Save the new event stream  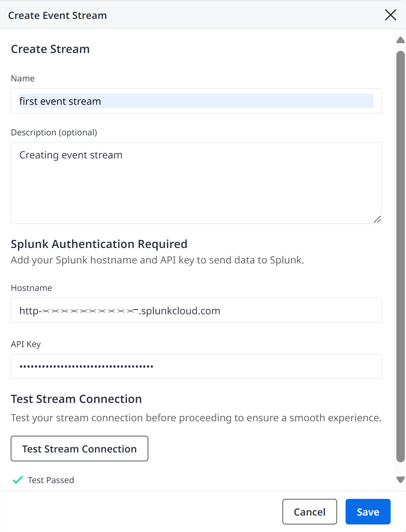pyautogui.click(x=368, y=512)
